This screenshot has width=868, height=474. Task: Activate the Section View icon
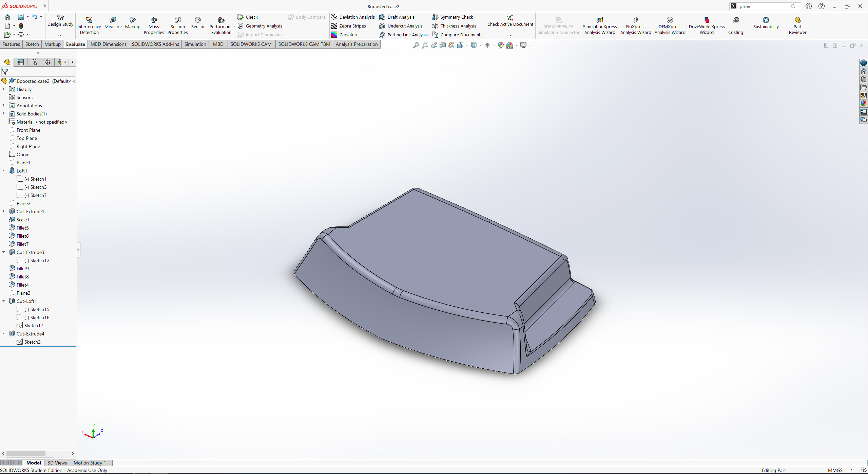(x=443, y=45)
